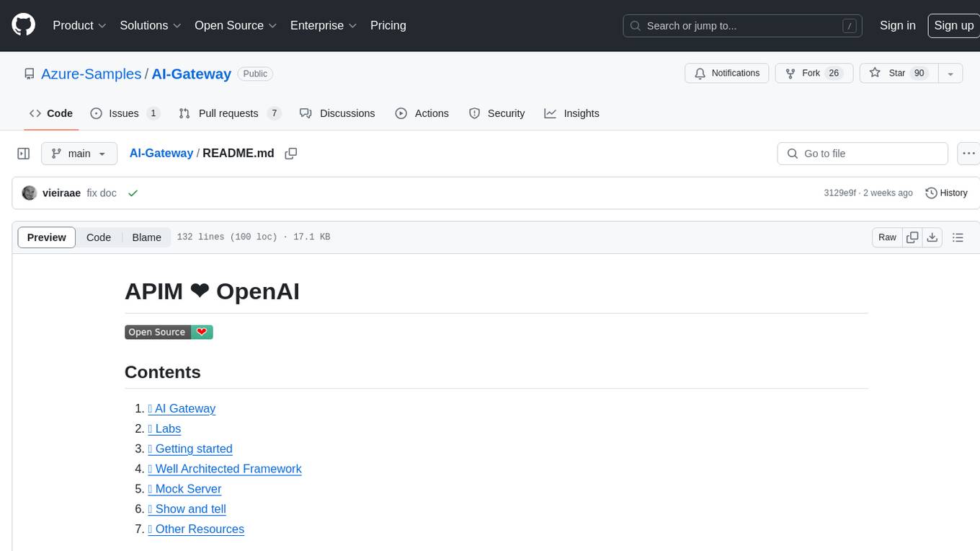The width and height of the screenshot is (980, 551).
Task: Focus the Go to file input
Action: tap(863, 154)
